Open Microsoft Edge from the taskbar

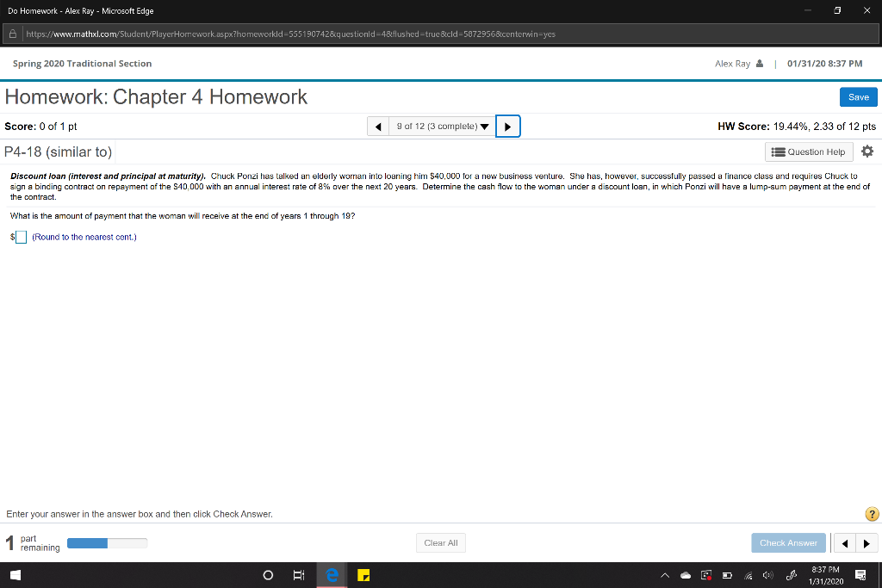coord(331,574)
